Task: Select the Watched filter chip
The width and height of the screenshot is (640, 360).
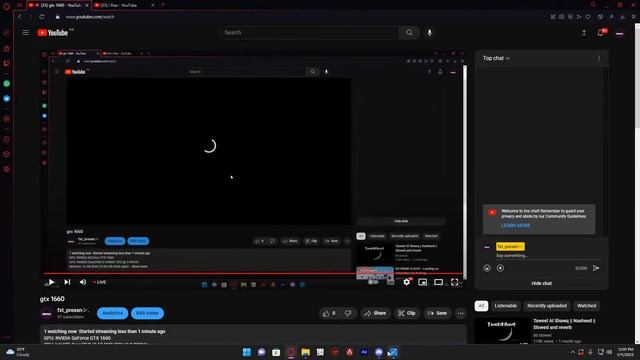Action: (587, 306)
